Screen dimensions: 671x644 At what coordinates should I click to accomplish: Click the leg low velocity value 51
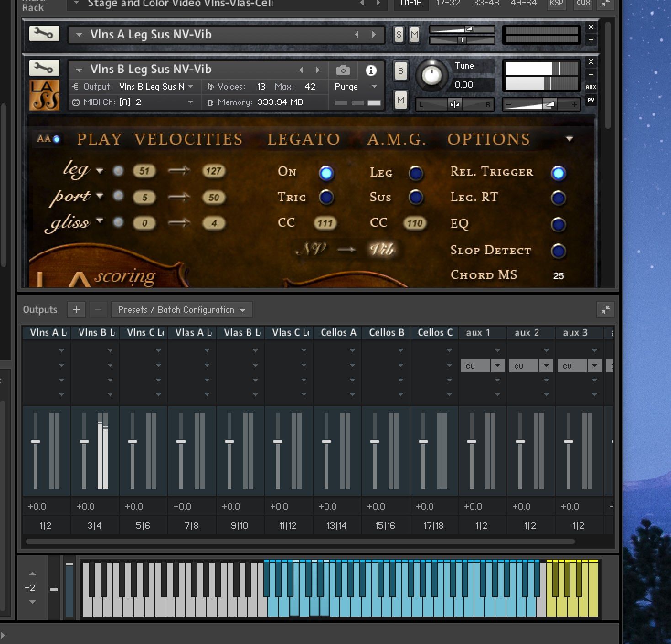[144, 171]
